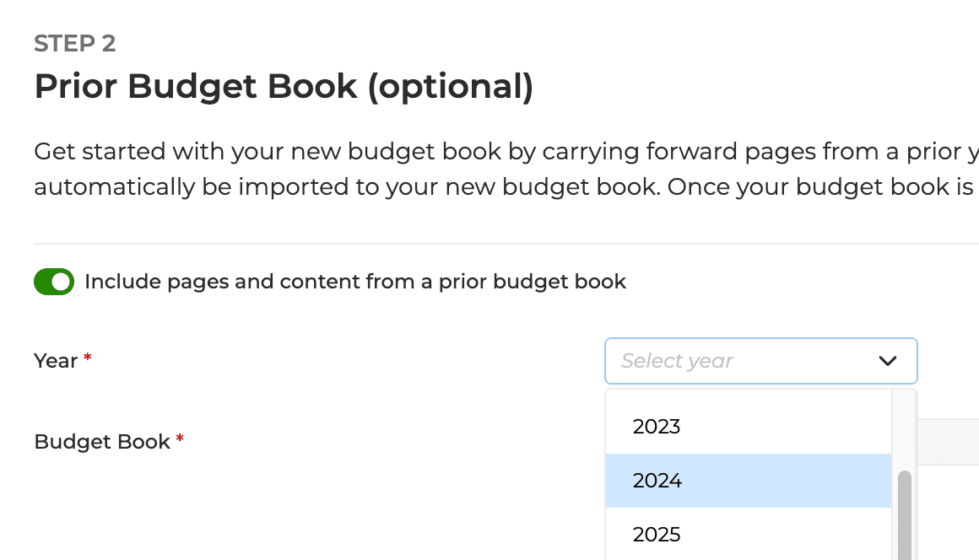Viewport: 979px width, 560px height.
Task: Click the downward chevron on the year selector
Action: 887,361
